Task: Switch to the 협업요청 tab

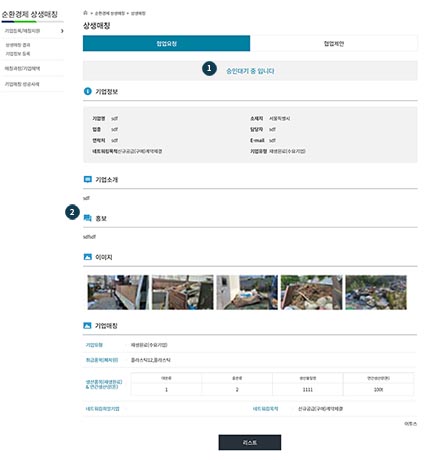Action: tap(166, 43)
